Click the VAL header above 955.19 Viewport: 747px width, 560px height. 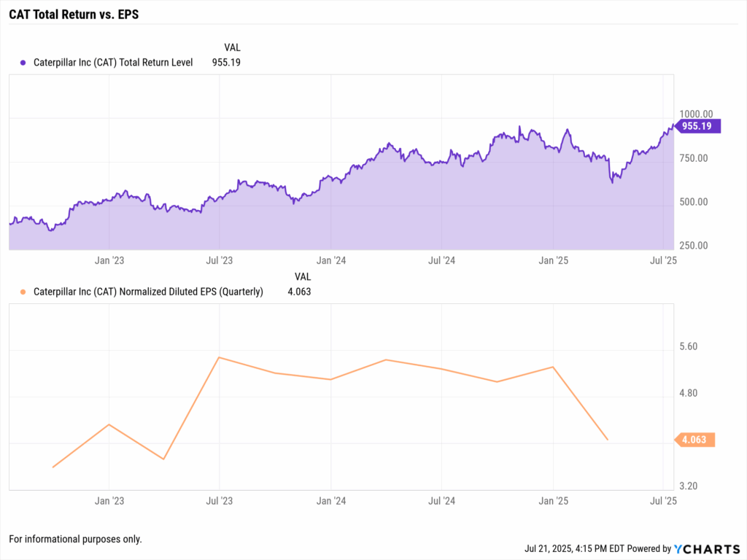tap(233, 47)
